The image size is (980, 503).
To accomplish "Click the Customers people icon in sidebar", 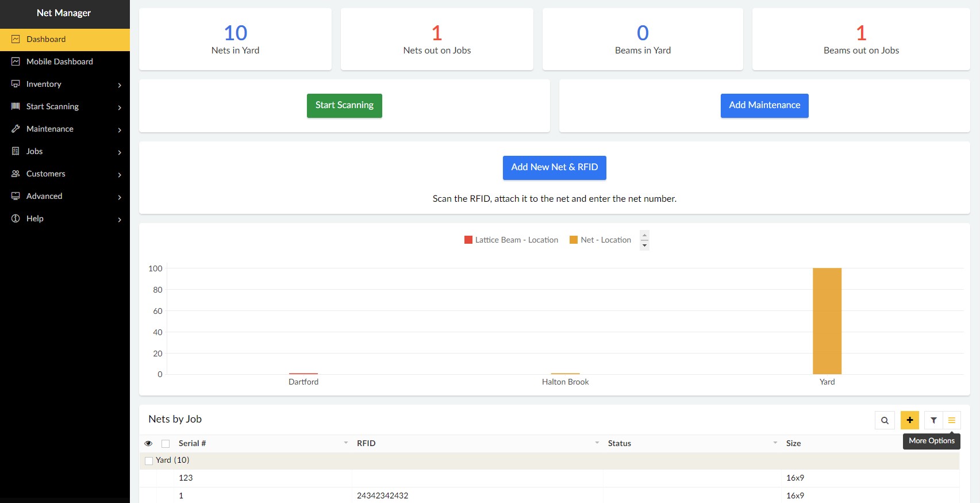I will (x=16, y=174).
